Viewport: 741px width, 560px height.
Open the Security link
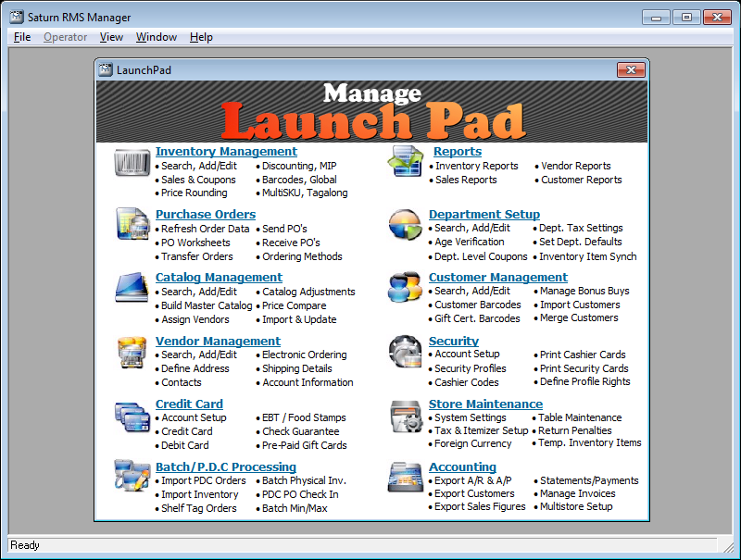[x=454, y=342]
